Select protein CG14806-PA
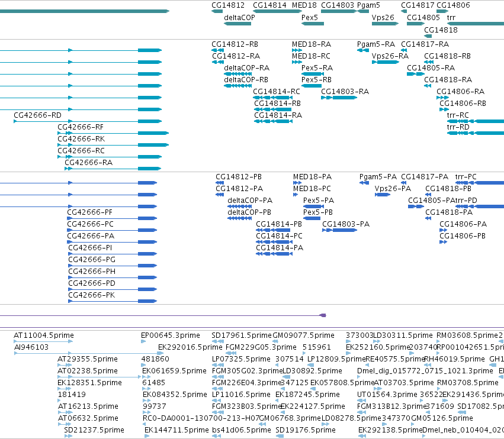 tap(463, 224)
